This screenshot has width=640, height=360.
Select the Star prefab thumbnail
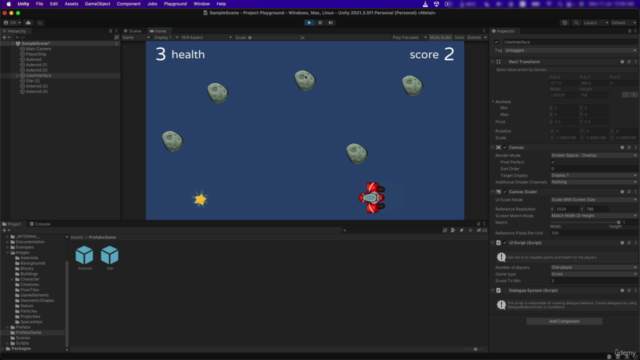pos(109,255)
